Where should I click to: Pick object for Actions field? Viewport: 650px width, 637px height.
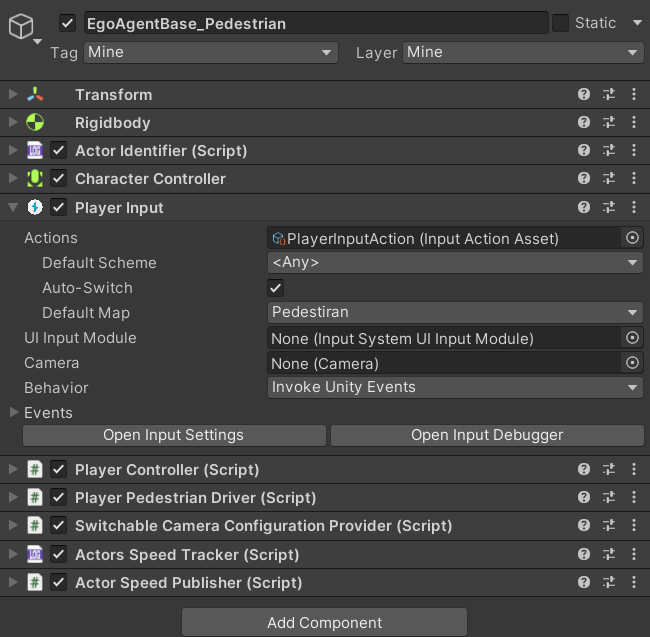[632, 238]
